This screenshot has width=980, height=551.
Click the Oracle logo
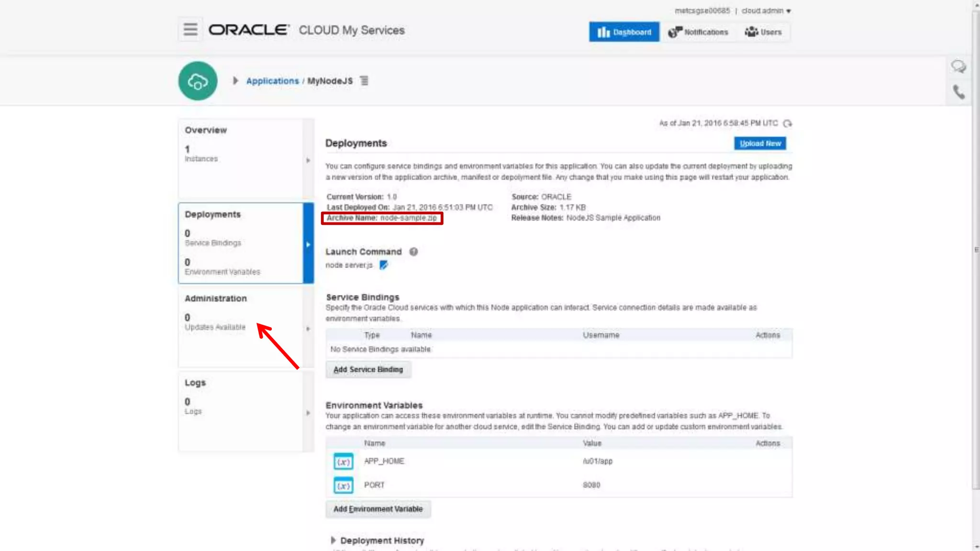pyautogui.click(x=249, y=30)
